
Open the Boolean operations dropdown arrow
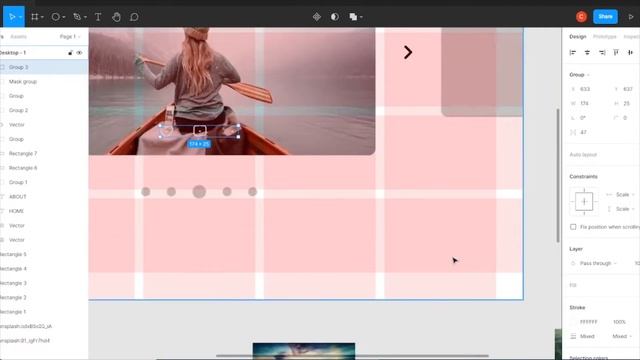point(361,17)
